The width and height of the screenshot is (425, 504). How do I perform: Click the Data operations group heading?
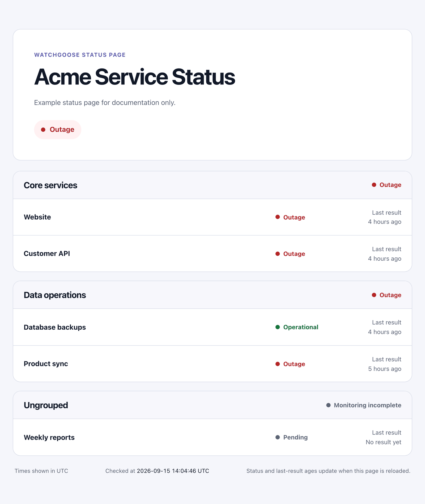[55, 295]
